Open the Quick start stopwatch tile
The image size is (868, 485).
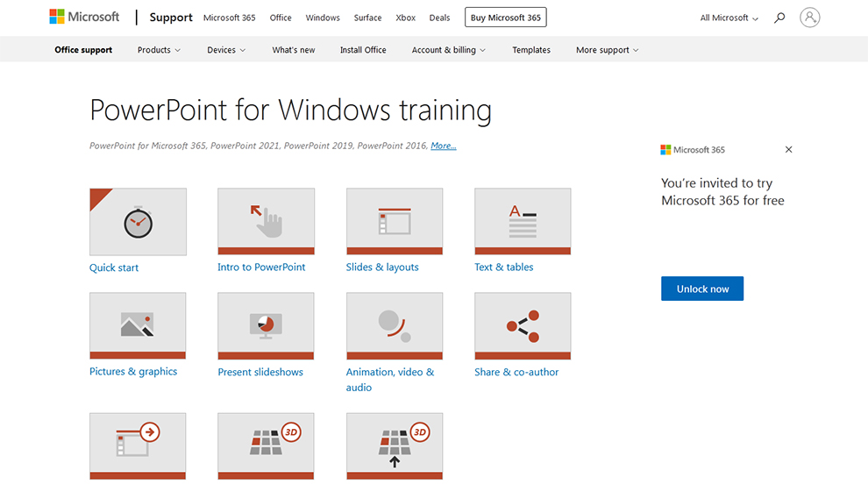pyautogui.click(x=138, y=222)
